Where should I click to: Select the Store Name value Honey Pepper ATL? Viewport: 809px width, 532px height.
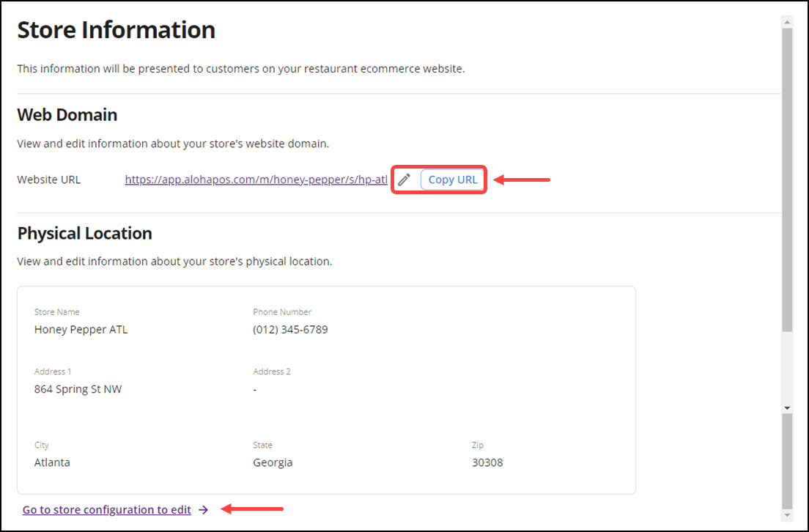(x=81, y=329)
